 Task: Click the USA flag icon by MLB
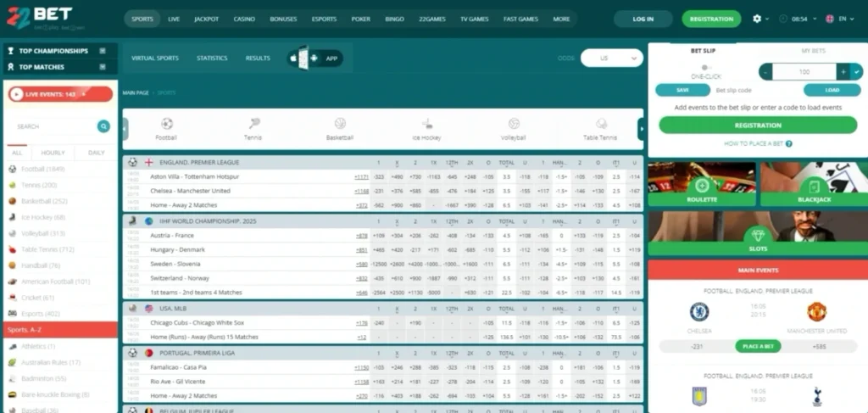tap(149, 309)
